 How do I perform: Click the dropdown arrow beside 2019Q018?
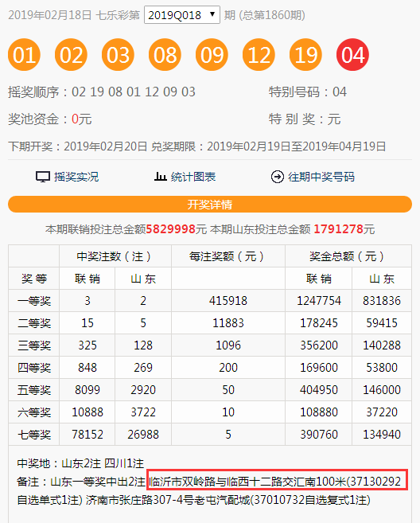(212, 14)
